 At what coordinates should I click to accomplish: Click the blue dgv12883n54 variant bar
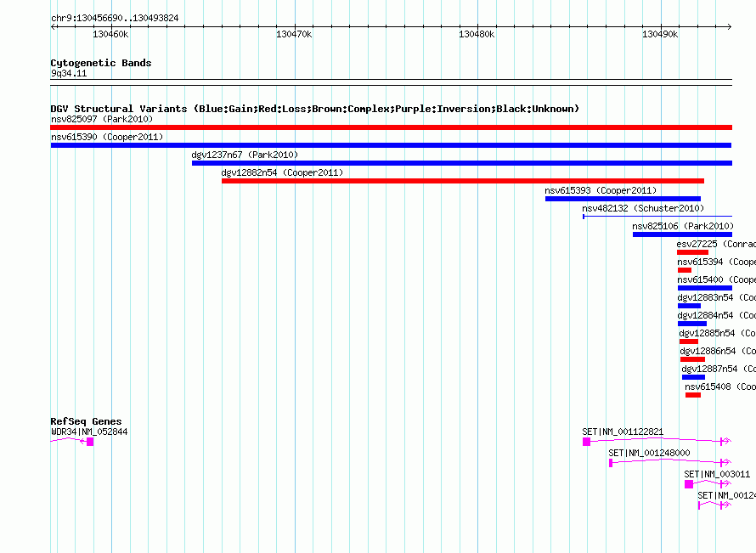(690, 306)
